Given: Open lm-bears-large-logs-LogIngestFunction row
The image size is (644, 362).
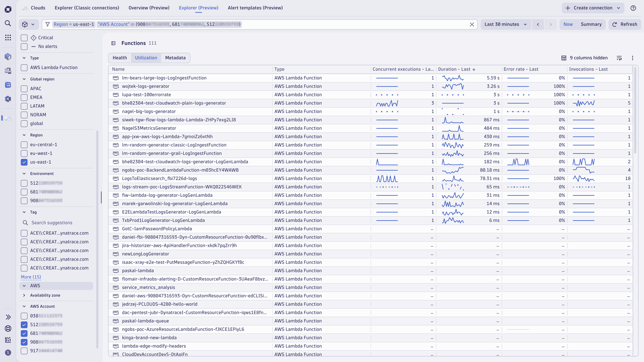Looking at the screenshot, I should point(371,78).
